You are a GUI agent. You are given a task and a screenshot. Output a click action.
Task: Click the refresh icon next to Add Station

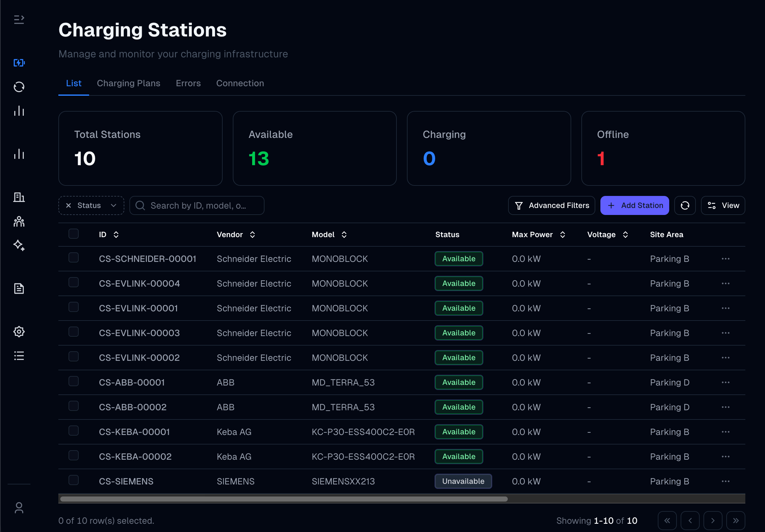(x=685, y=205)
